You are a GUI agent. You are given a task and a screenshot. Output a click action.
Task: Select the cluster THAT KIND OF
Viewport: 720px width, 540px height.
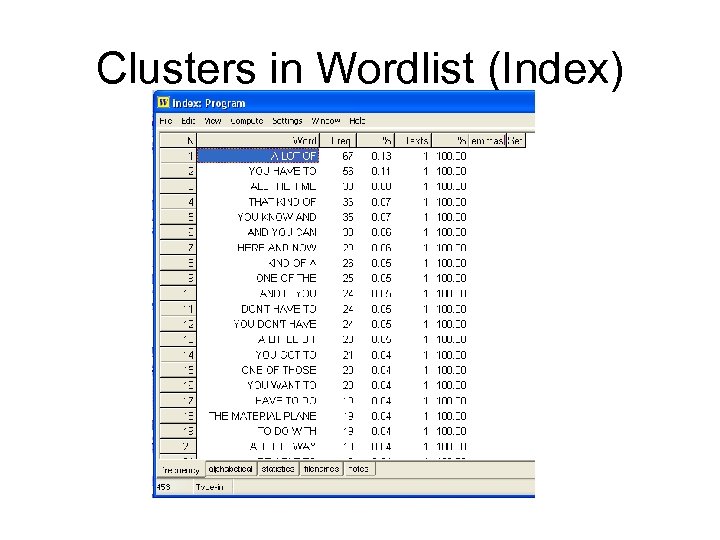click(x=282, y=202)
